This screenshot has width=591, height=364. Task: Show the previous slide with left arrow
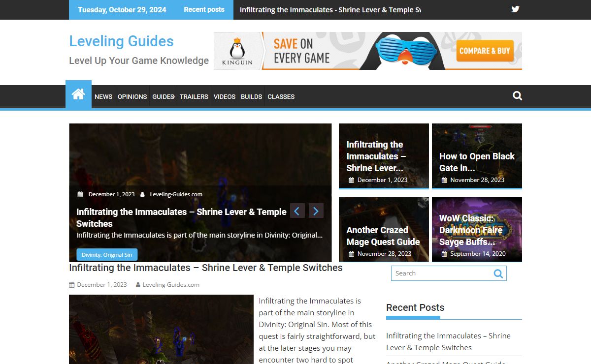(297, 211)
